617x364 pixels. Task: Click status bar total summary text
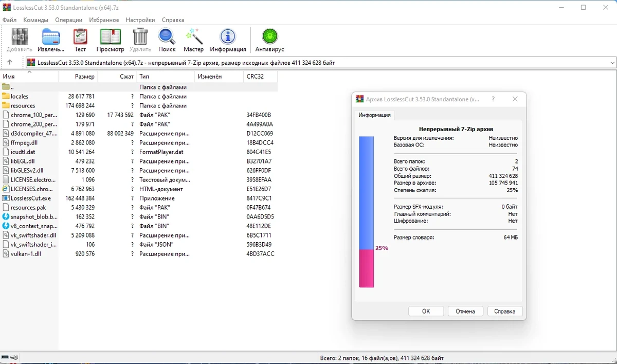[382, 358]
